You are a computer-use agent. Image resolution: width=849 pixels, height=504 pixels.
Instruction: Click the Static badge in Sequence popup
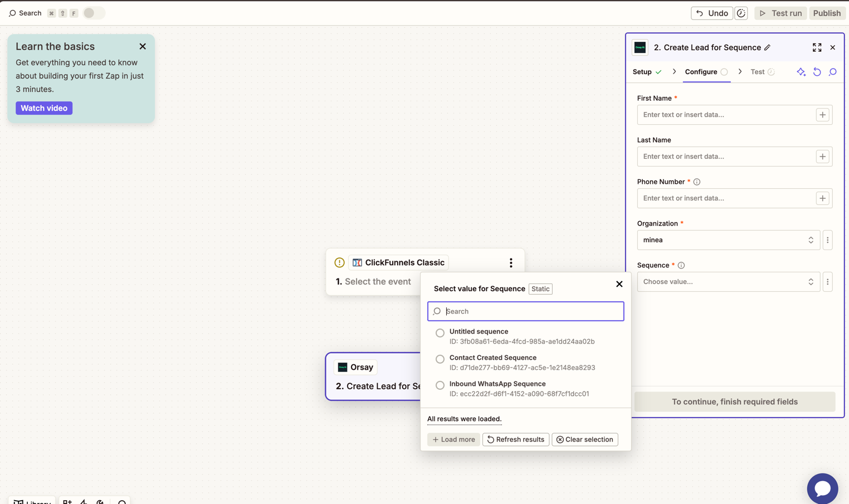tap(540, 288)
